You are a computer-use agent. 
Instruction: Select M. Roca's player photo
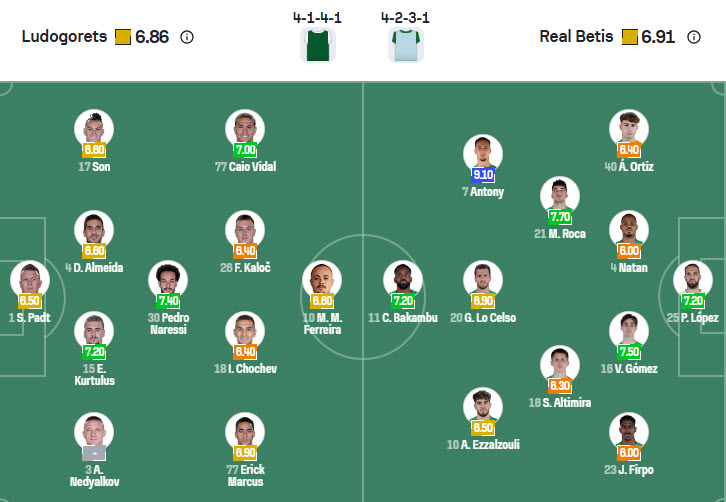(x=560, y=195)
